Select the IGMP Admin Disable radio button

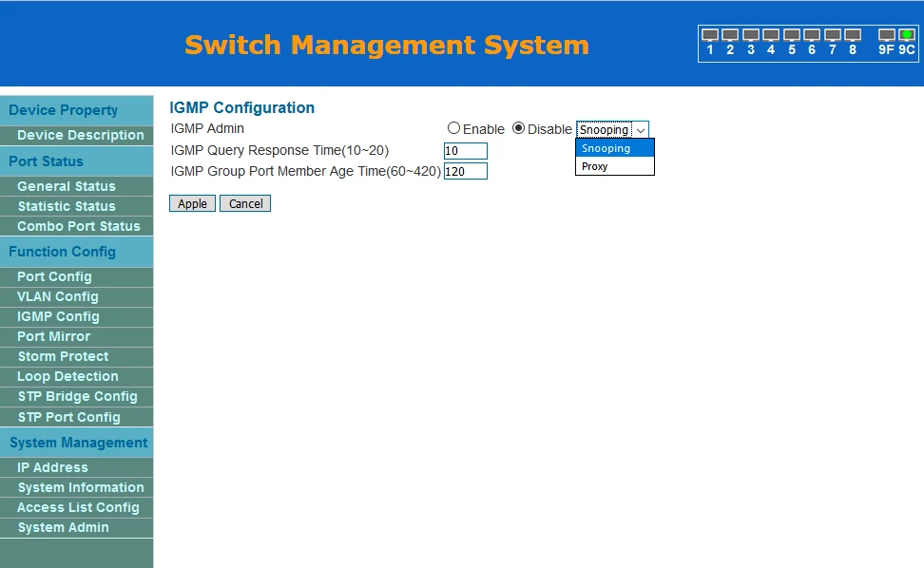tap(518, 128)
